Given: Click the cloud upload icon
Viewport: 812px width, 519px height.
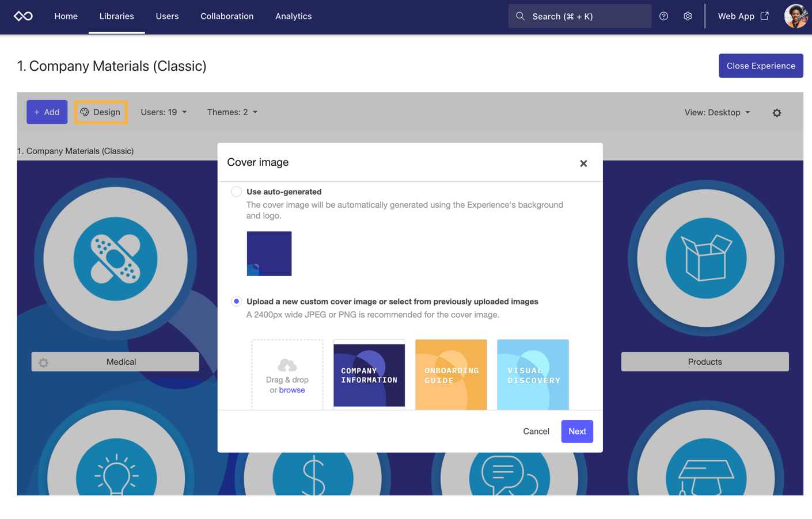Looking at the screenshot, I should coord(287,365).
